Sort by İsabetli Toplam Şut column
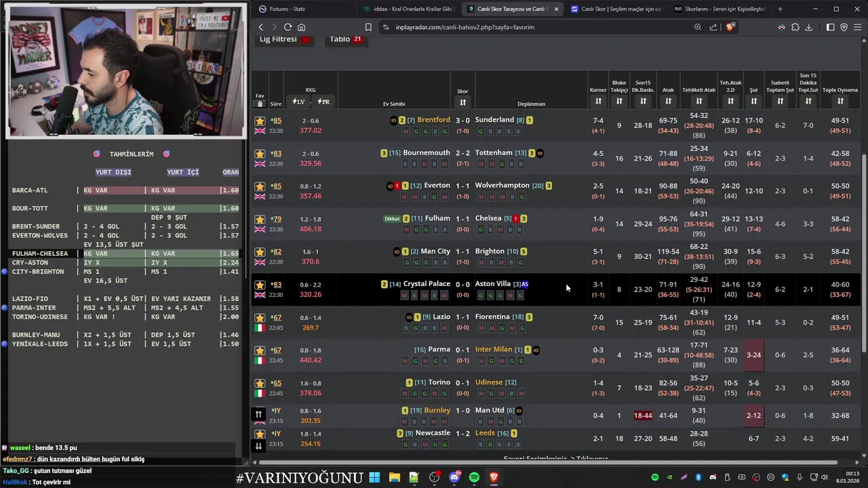868x488 pixels. (x=780, y=101)
